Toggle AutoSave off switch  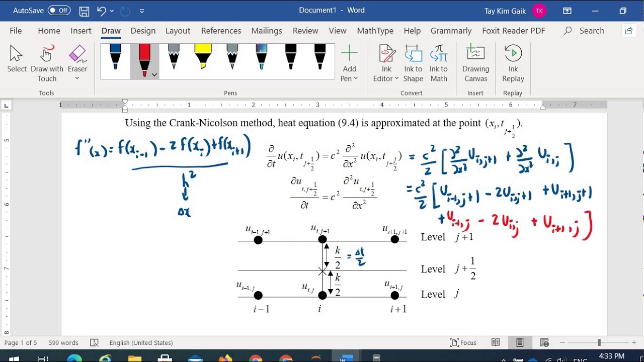coord(59,11)
